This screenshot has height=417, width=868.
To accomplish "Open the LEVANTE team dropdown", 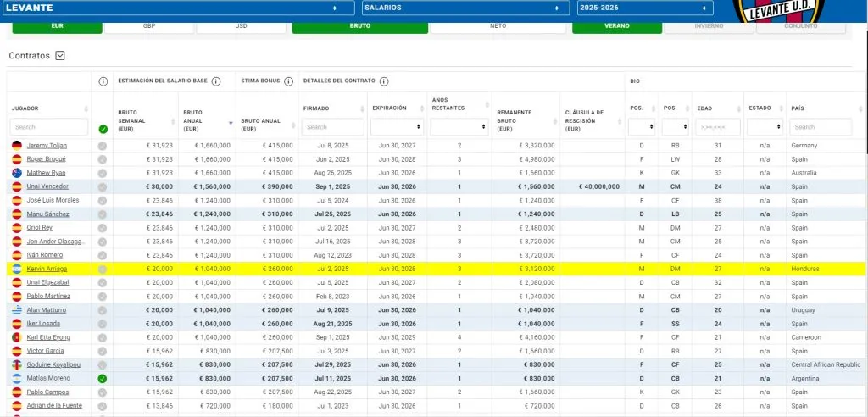I will click(178, 8).
